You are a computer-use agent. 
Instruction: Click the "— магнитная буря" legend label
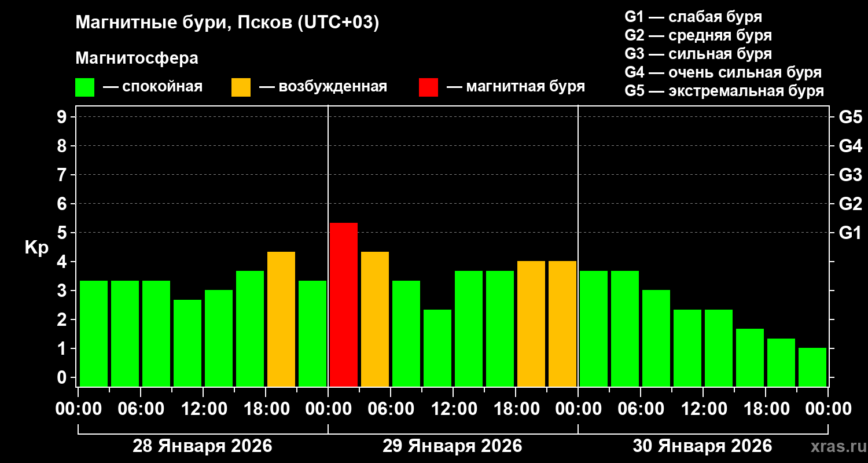516,87
